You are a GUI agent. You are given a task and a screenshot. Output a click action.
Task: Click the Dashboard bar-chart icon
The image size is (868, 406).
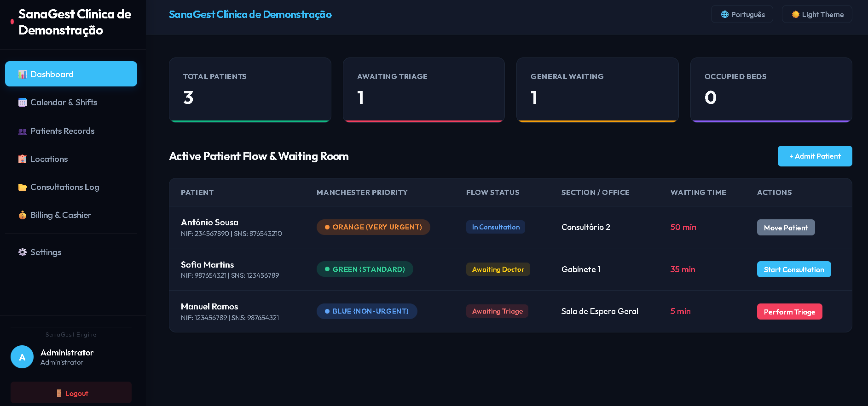click(22, 74)
